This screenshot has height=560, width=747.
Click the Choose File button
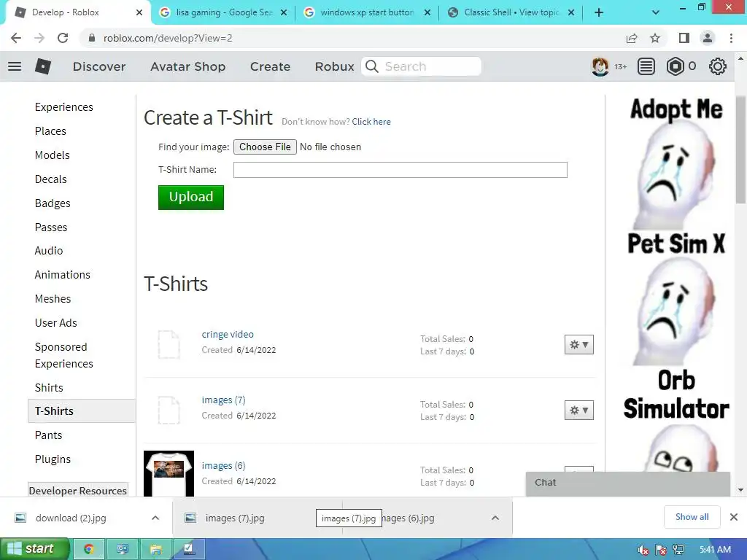pyautogui.click(x=265, y=147)
